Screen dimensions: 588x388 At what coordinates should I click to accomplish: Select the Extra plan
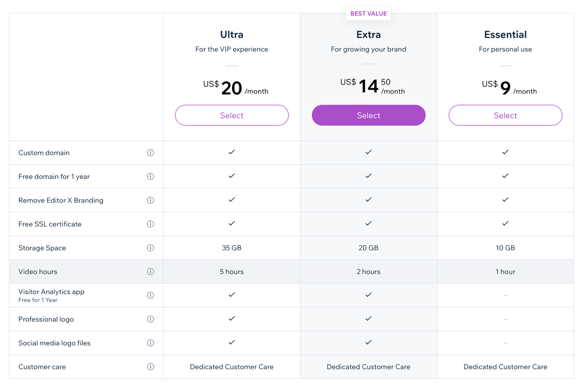click(368, 115)
